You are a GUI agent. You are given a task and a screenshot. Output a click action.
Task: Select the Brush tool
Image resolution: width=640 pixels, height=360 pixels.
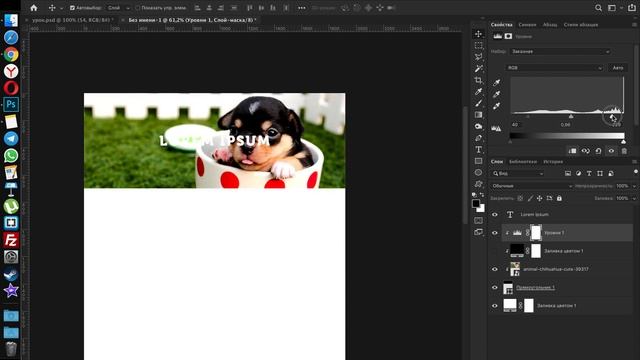pos(478,103)
